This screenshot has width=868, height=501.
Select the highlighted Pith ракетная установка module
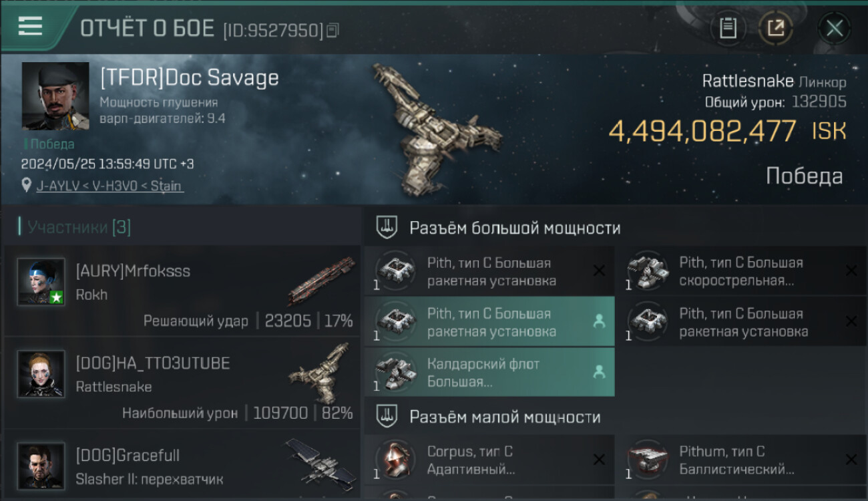click(489, 322)
